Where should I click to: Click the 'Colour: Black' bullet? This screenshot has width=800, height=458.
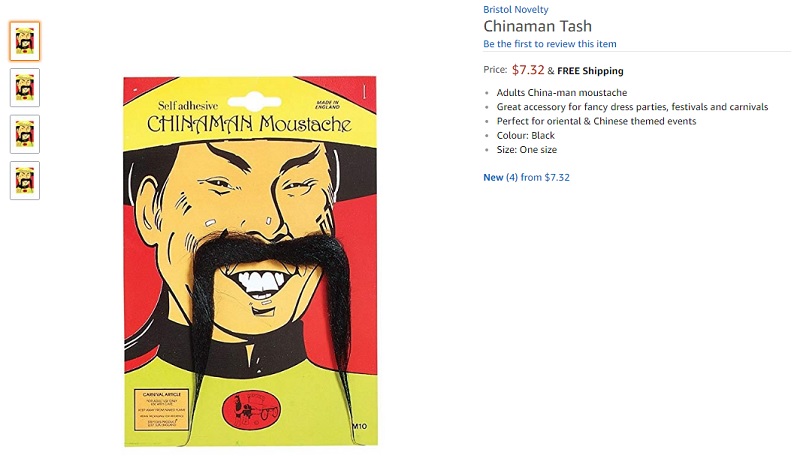click(x=526, y=135)
